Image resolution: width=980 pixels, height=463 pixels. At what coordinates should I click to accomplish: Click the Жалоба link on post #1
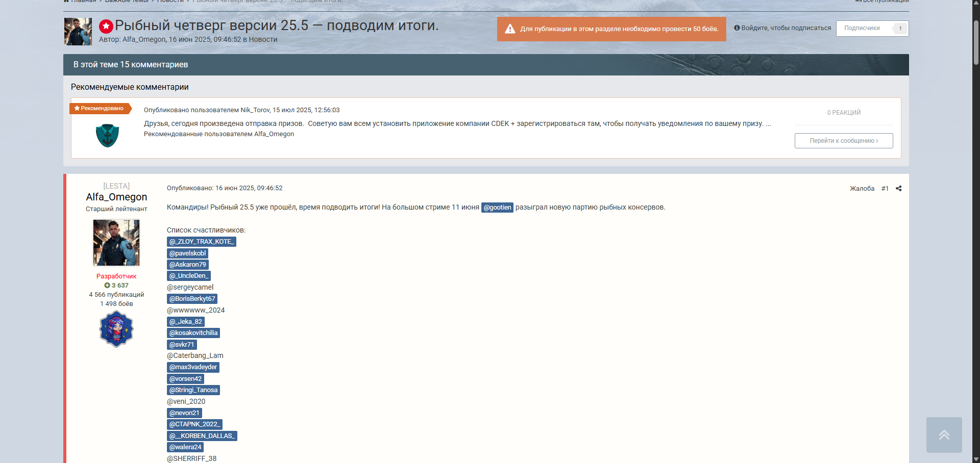[x=862, y=189]
